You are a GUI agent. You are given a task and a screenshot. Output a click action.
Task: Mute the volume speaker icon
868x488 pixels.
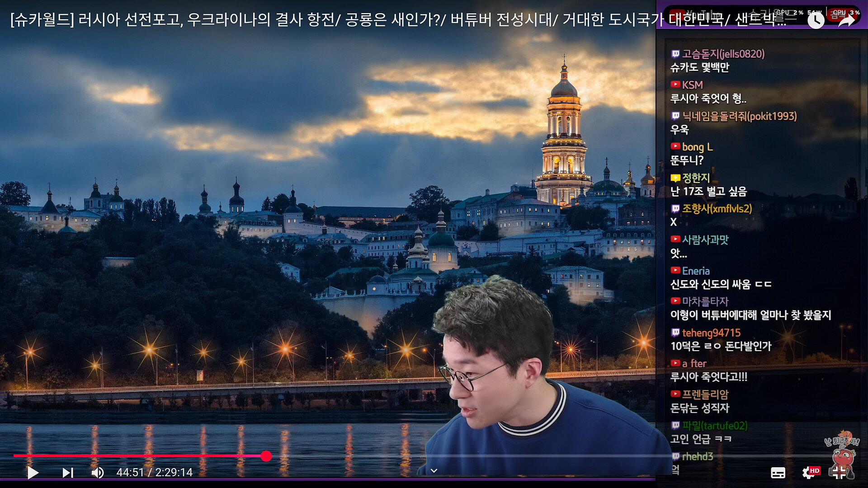point(97,473)
